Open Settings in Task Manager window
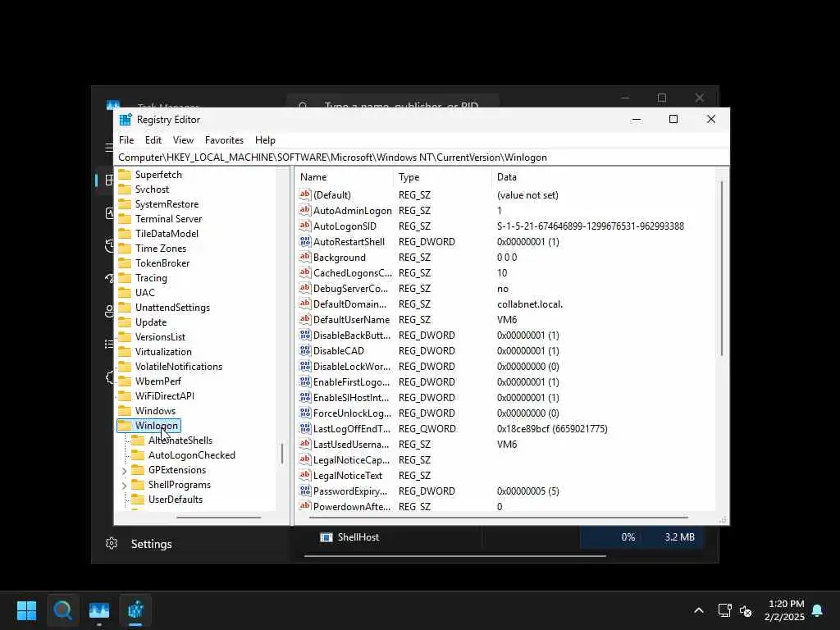Viewport: 840px width, 630px height. 139,544
